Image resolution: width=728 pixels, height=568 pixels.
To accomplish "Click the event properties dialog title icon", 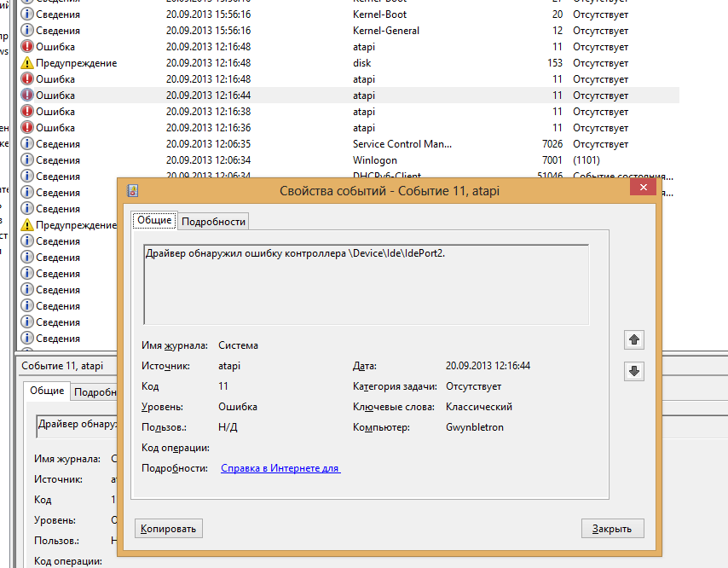I will (133, 190).
